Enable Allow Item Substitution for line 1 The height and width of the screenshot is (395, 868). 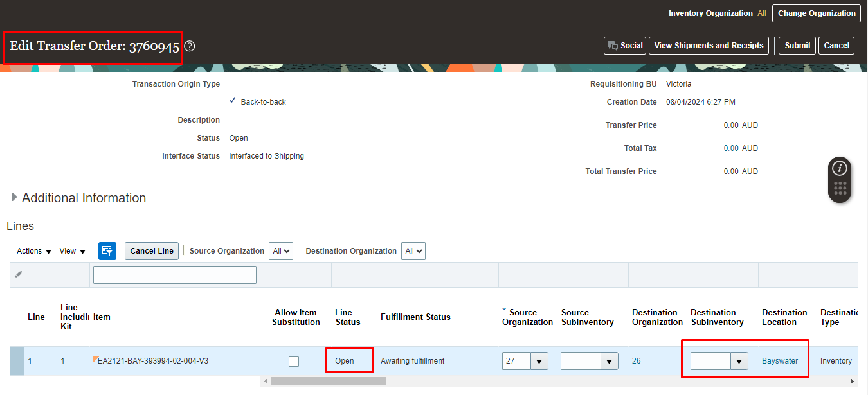coord(294,361)
